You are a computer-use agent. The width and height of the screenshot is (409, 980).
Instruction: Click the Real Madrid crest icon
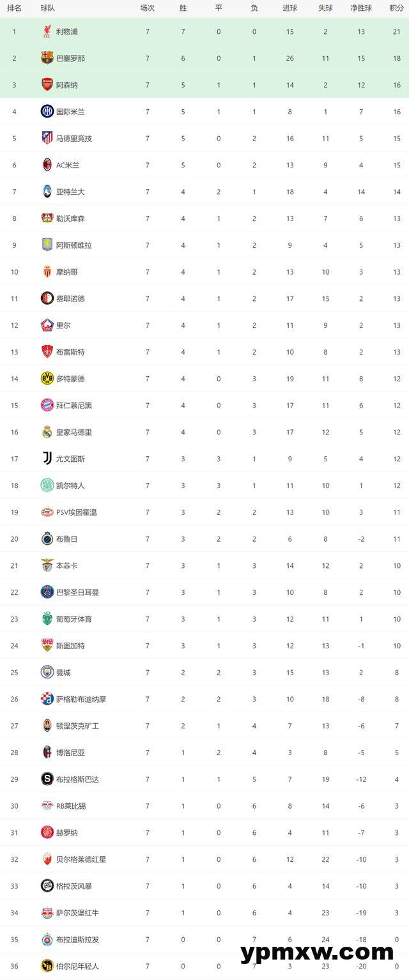tap(47, 432)
